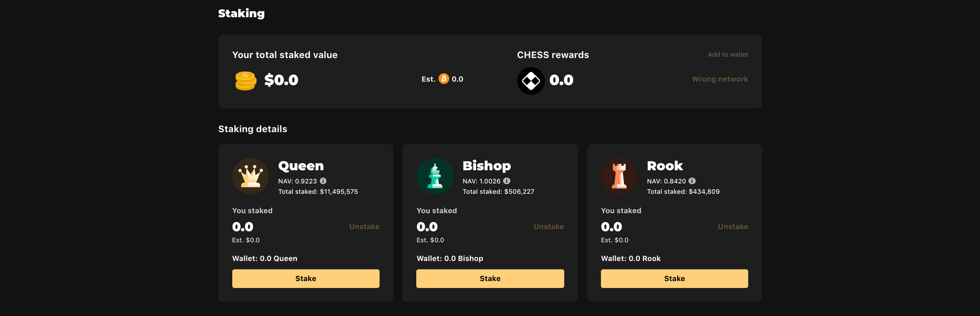Click the Queen card title
Viewport: 980px width, 316px height.
coord(301,166)
